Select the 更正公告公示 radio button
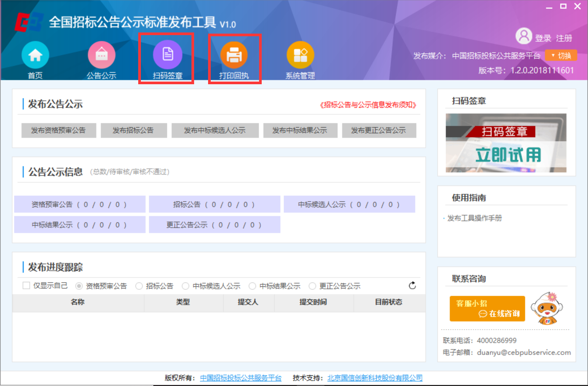 pos(312,286)
